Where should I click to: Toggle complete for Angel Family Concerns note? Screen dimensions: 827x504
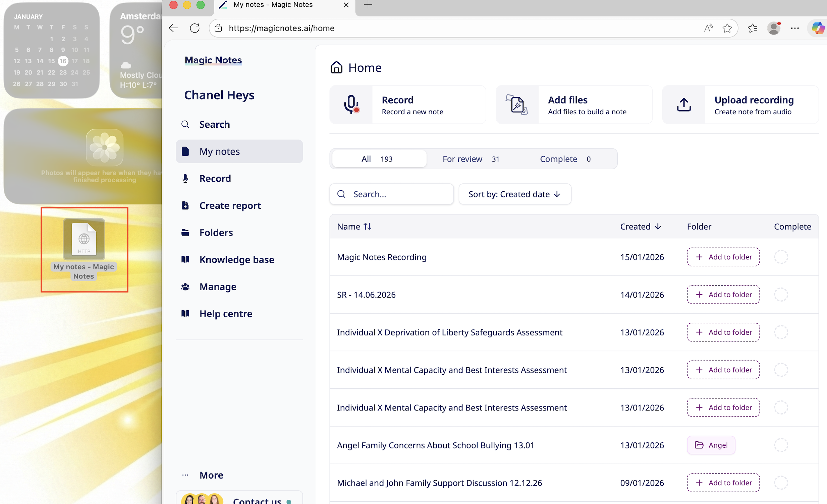781,445
